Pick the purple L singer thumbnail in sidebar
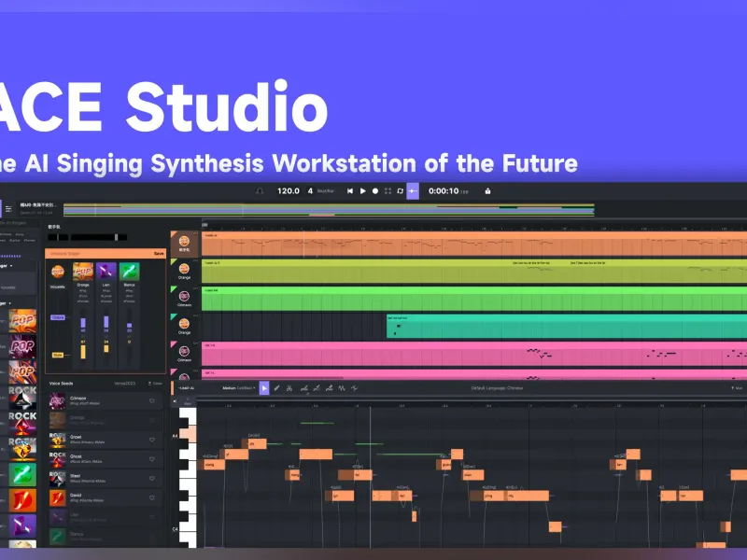Image resolution: width=747 pixels, height=560 pixels. point(22,526)
